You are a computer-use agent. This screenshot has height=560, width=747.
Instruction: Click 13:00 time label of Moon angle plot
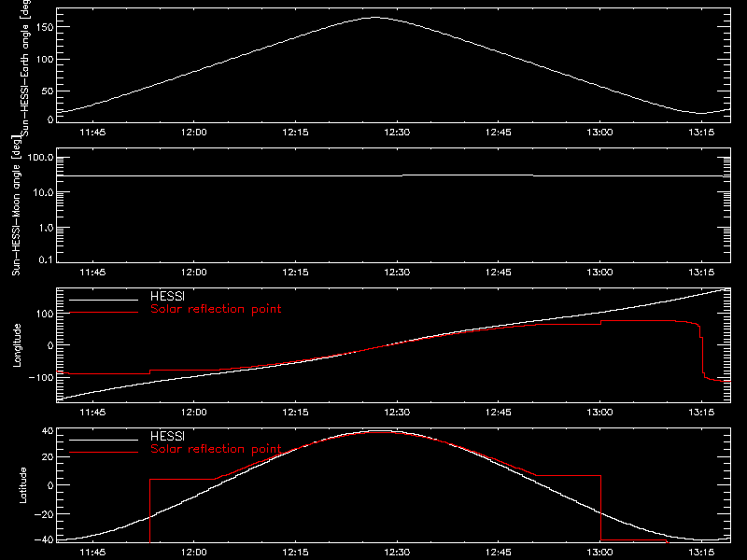[599, 273]
